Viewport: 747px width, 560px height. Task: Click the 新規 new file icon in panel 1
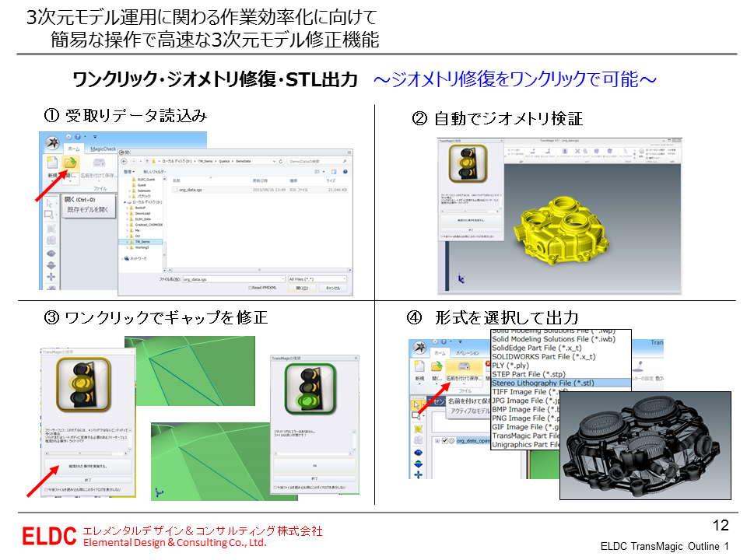click(x=51, y=163)
